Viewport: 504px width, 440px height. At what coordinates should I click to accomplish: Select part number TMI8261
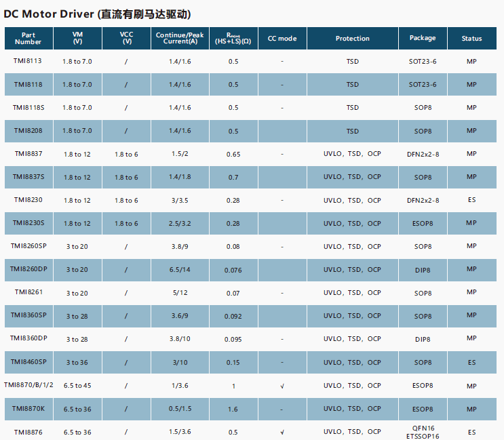[x=28, y=292]
